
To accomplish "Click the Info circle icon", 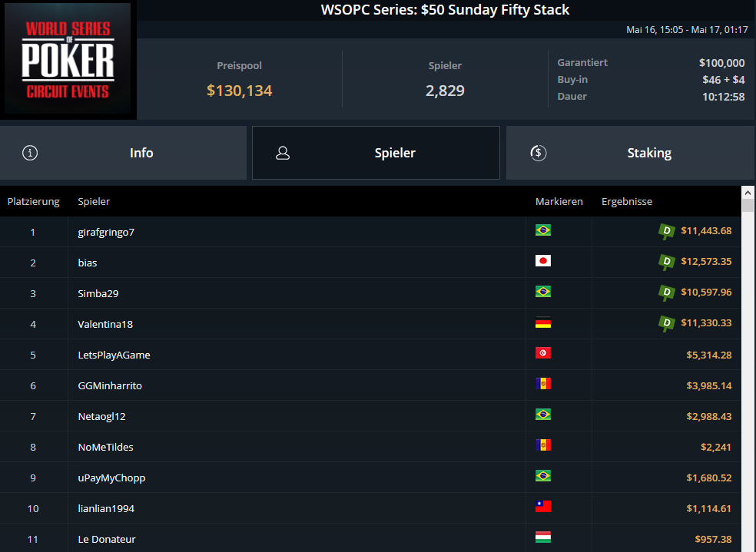I will click(x=30, y=153).
